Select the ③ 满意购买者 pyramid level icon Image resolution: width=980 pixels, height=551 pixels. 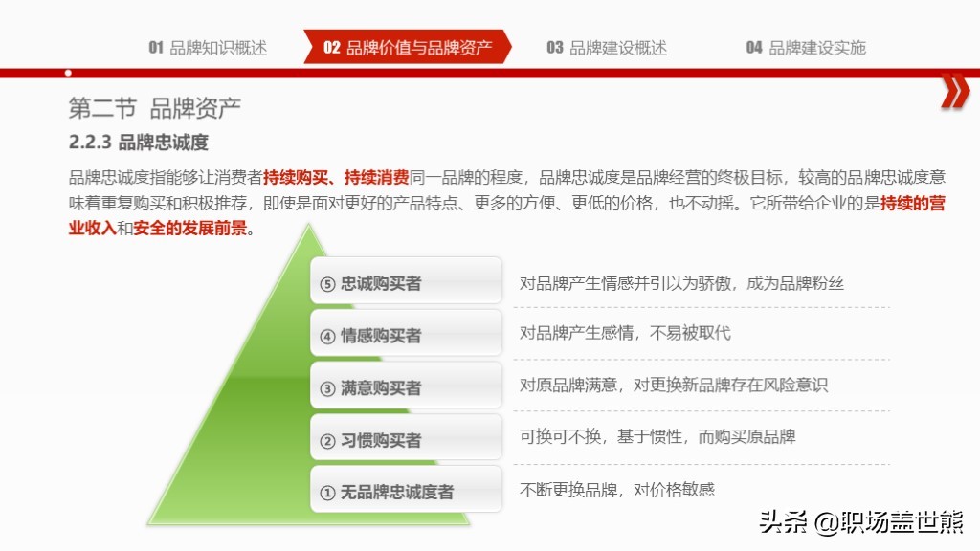pyautogui.click(x=406, y=384)
